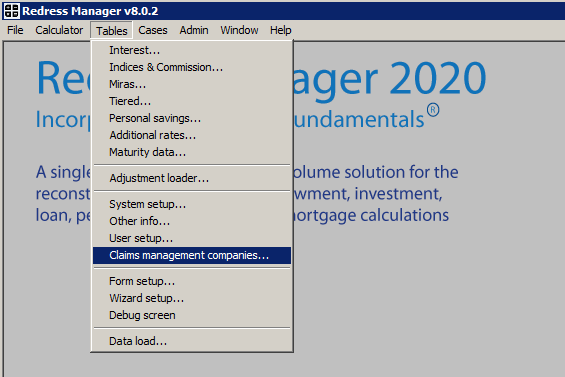
Task: Open the Debug screen entry
Action: (x=192, y=315)
